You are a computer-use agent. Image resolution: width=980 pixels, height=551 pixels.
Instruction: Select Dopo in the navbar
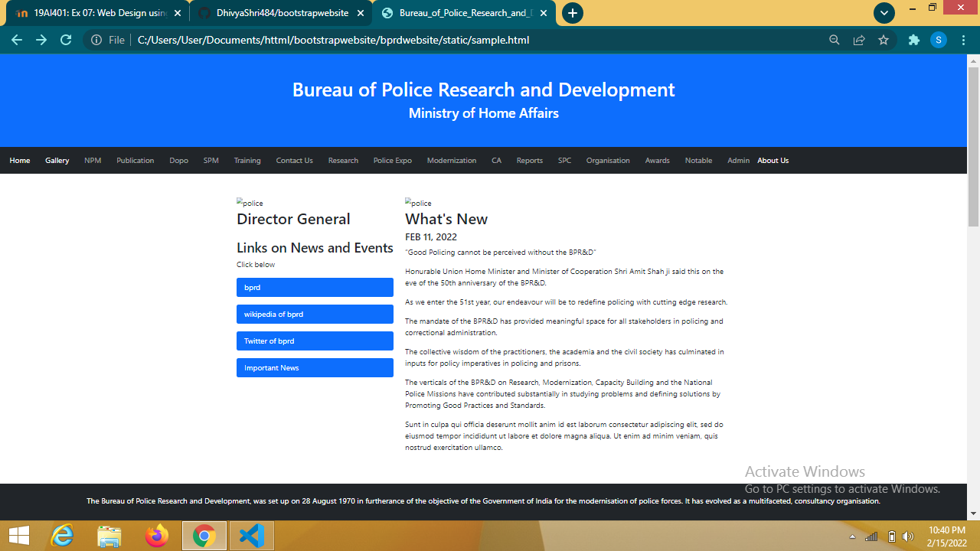179,161
